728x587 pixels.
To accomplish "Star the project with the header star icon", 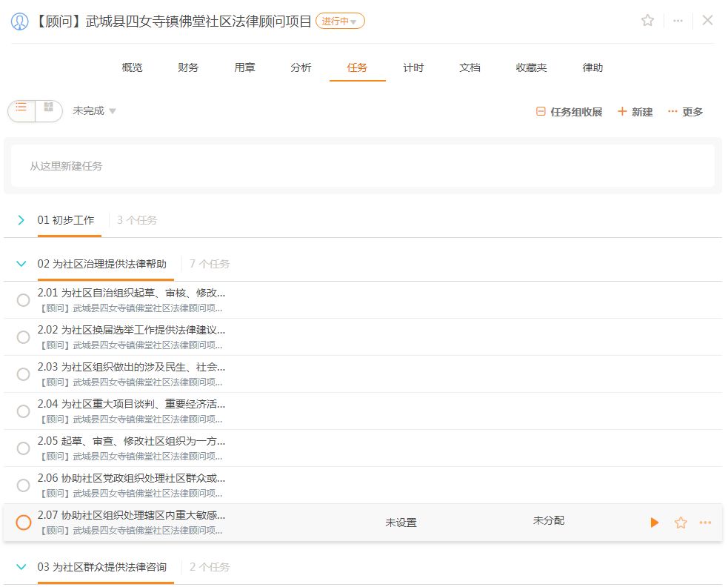I will [x=647, y=21].
